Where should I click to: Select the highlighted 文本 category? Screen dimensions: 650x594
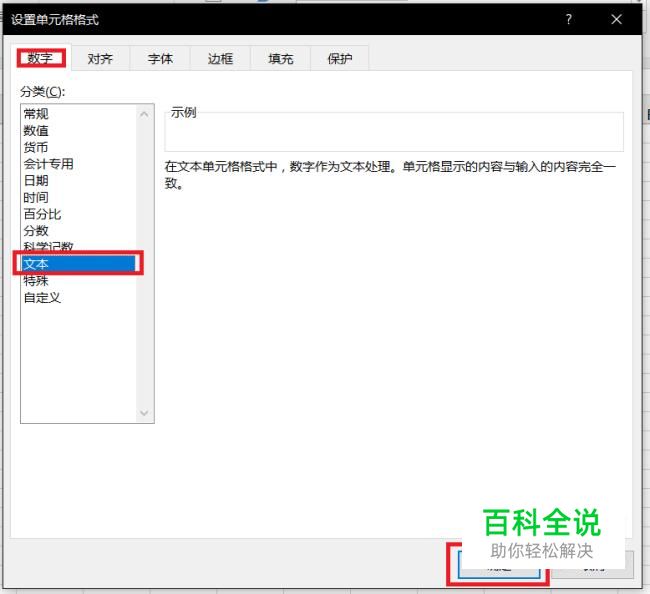click(79, 264)
